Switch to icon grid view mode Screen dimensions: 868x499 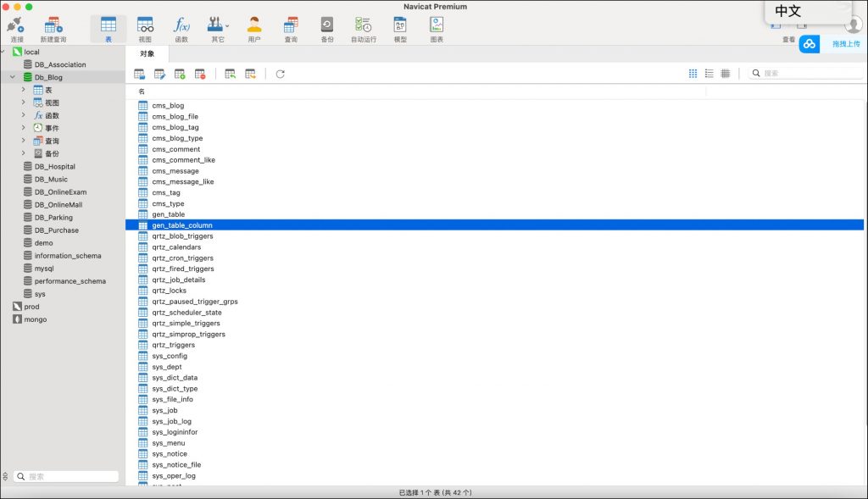click(693, 74)
